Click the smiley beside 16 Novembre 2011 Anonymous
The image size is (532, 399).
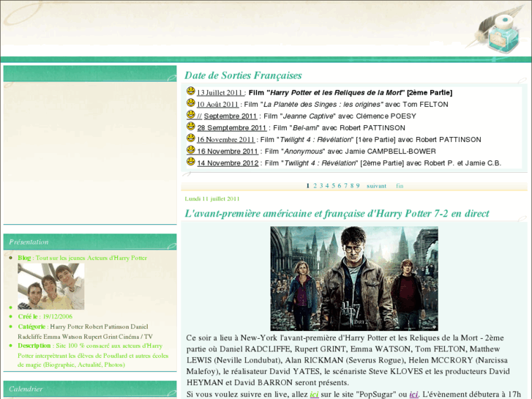pyautogui.click(x=191, y=150)
